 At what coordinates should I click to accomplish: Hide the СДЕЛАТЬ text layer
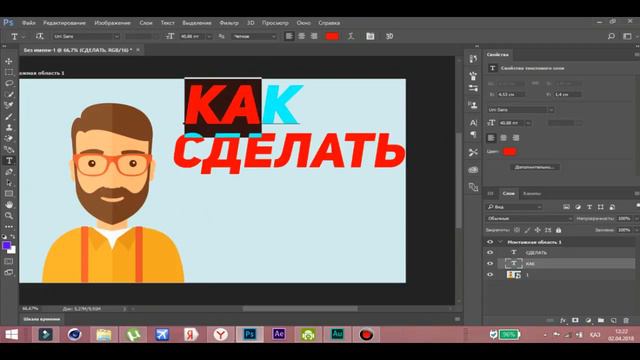click(490, 253)
